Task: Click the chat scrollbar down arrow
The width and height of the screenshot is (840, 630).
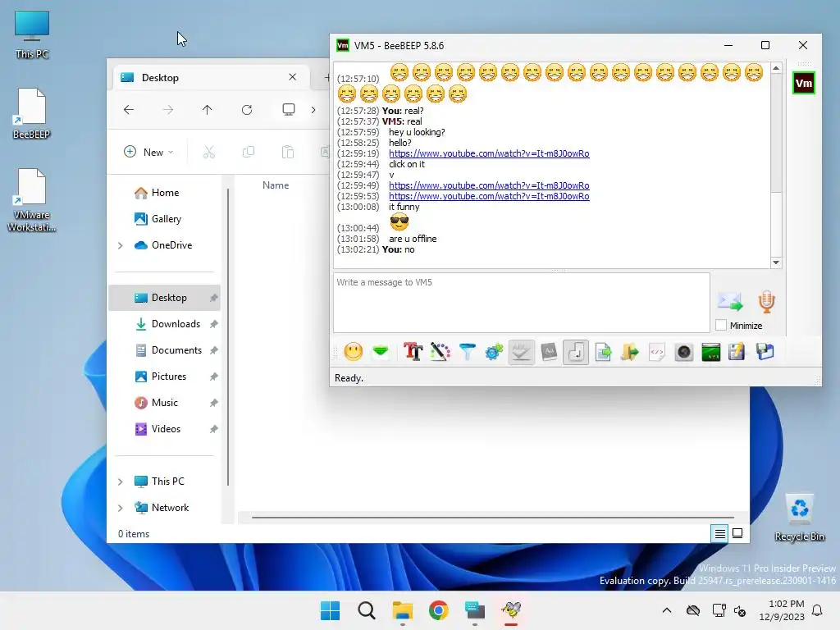Action: click(776, 262)
